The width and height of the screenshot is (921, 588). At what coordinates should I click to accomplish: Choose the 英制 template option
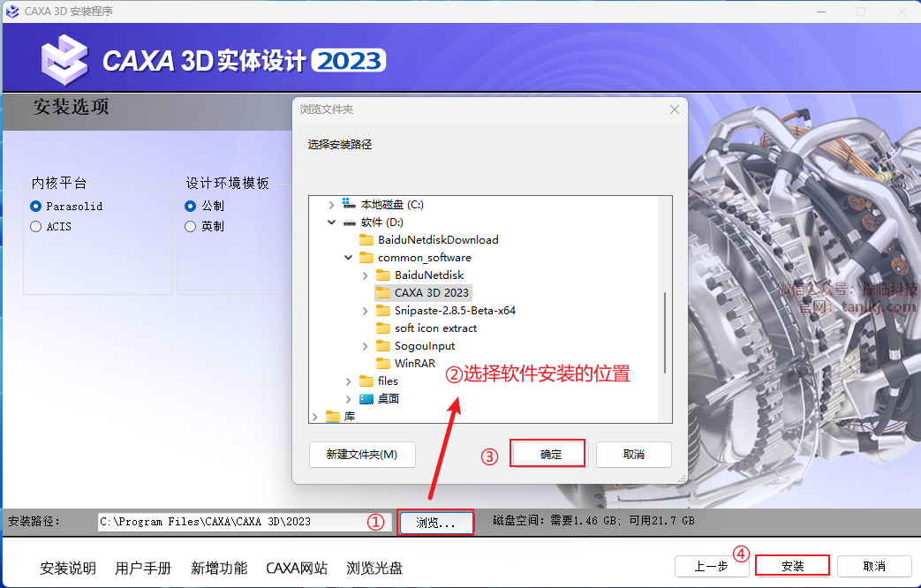[x=191, y=226]
